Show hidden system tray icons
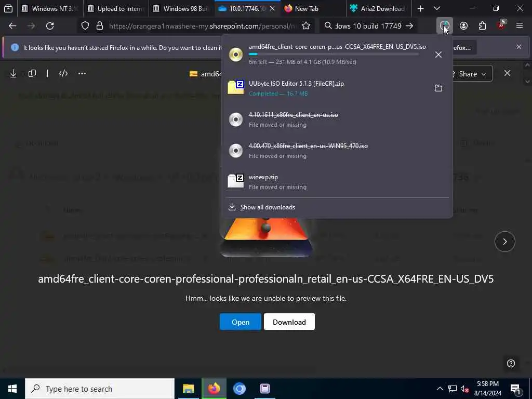The height and width of the screenshot is (399, 532). click(x=440, y=389)
